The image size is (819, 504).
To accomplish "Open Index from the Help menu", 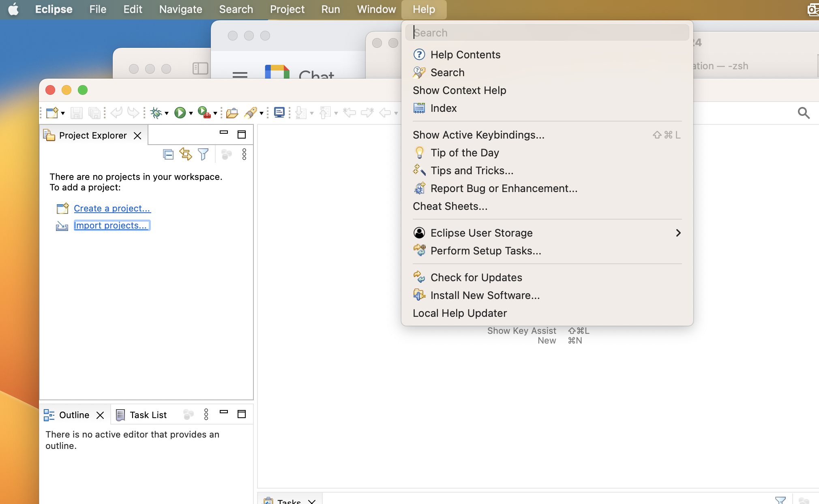I will (x=547, y=108).
